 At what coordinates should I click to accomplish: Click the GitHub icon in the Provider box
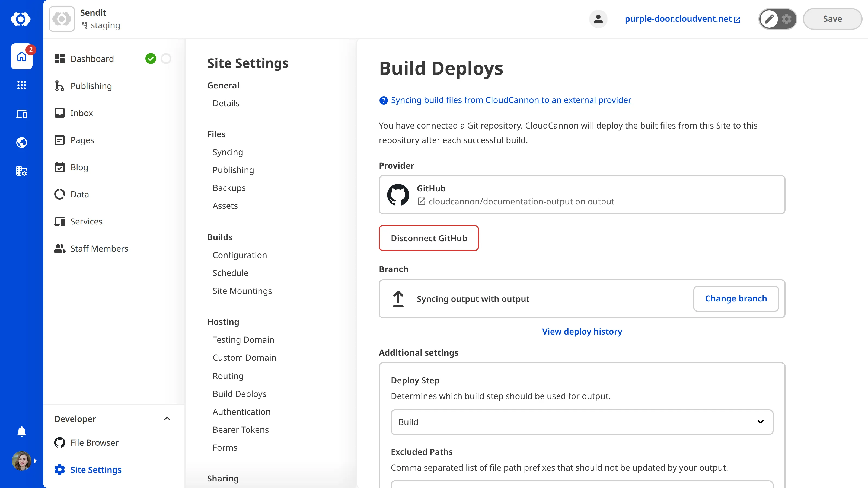point(398,195)
